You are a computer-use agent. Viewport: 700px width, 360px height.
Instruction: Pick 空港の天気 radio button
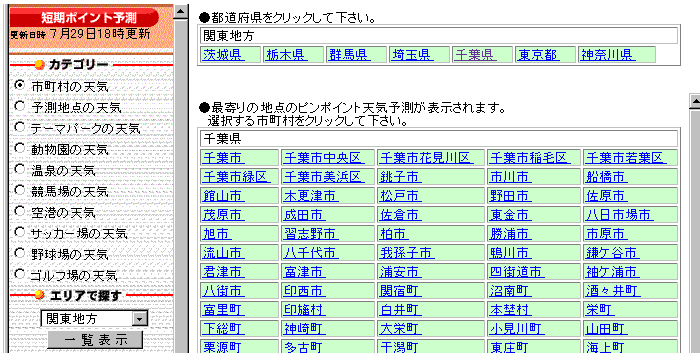(x=20, y=211)
